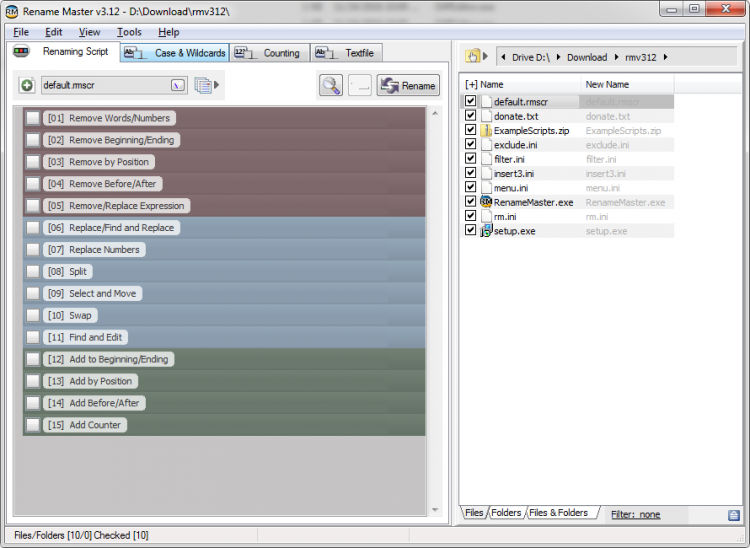The image size is (750, 548).
Task: Open the Edit menu
Action: [x=54, y=32]
